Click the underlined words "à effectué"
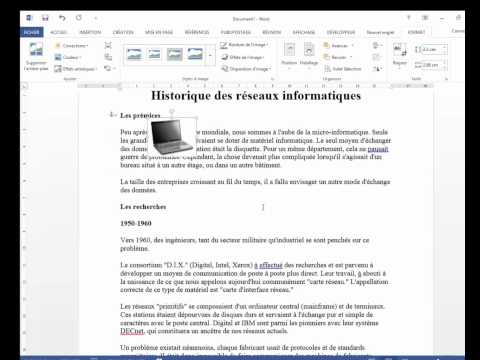 [269, 265]
